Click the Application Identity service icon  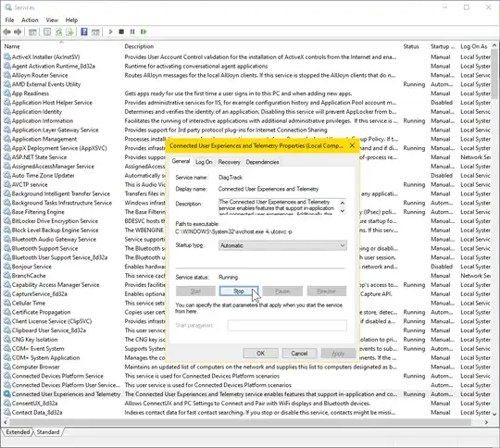point(7,112)
